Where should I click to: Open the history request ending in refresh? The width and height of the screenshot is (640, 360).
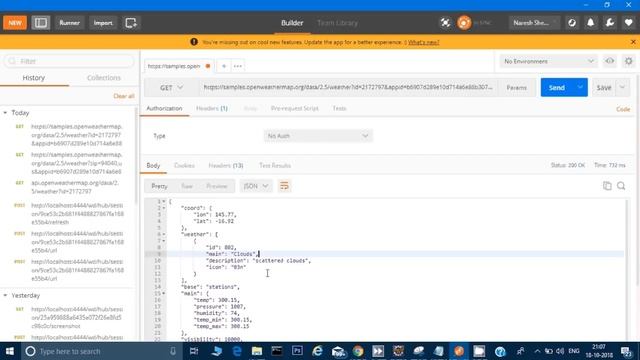tap(76, 214)
